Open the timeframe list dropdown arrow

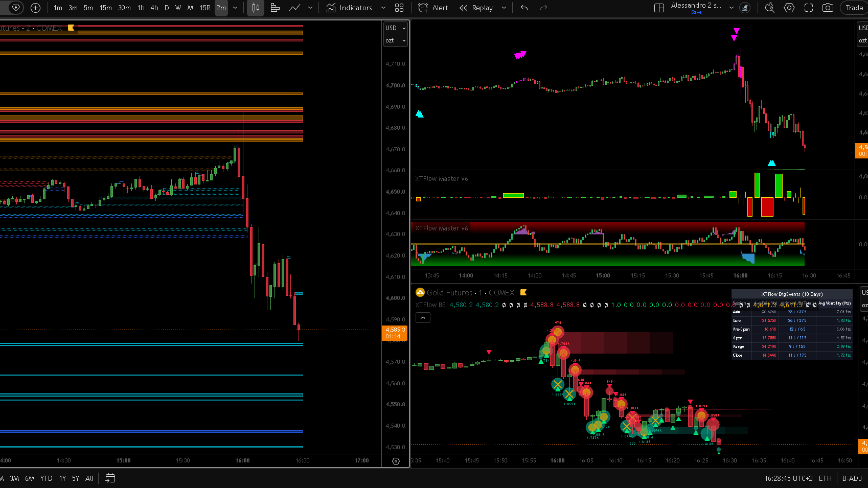coord(235,8)
